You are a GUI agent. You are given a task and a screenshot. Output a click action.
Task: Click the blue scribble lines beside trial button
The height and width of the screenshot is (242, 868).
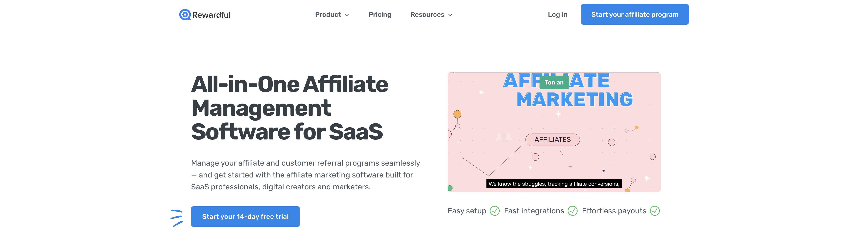177,218
